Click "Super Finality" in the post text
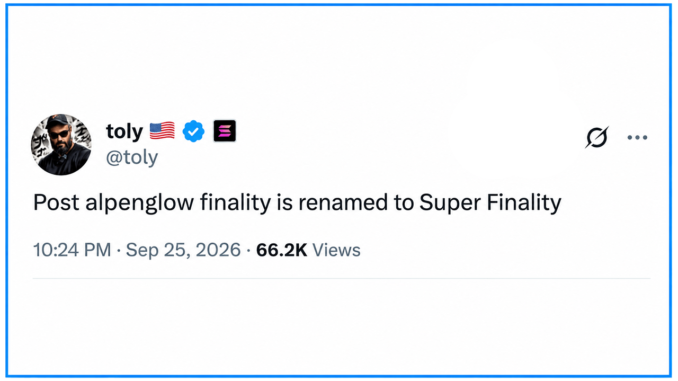 click(490, 203)
